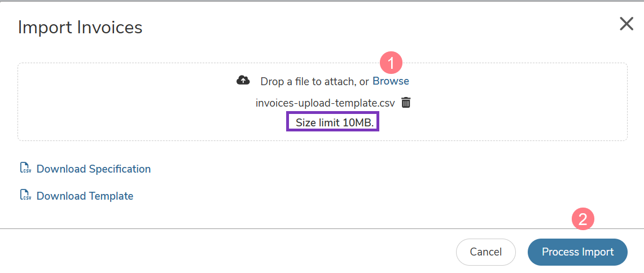Click the 'Drop a file to attach' text

coord(309,81)
